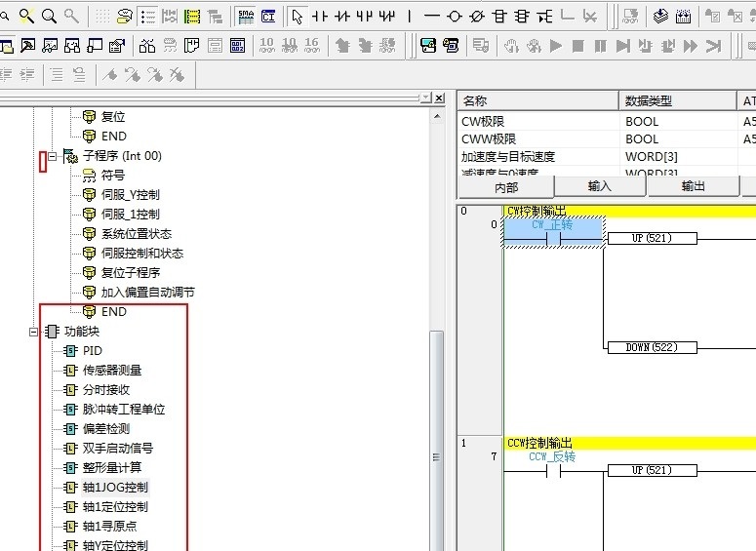Toggle the project workspace pane icon
This screenshot has width=756, height=551.
point(6,46)
